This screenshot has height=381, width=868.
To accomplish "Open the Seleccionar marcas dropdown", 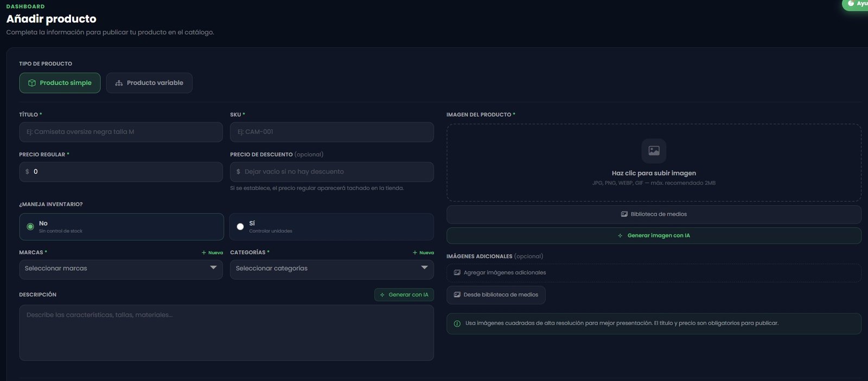I will 120,269.
